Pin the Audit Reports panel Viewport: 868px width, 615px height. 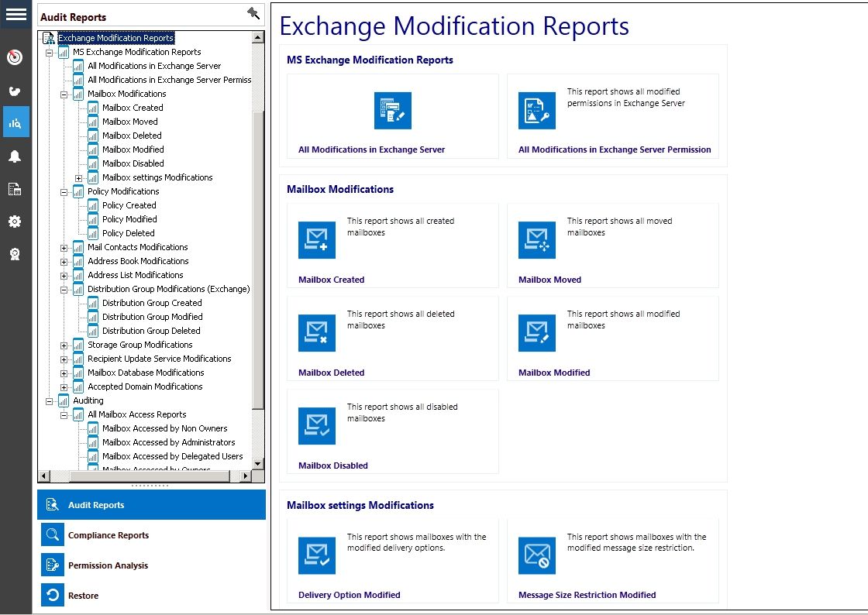click(253, 12)
